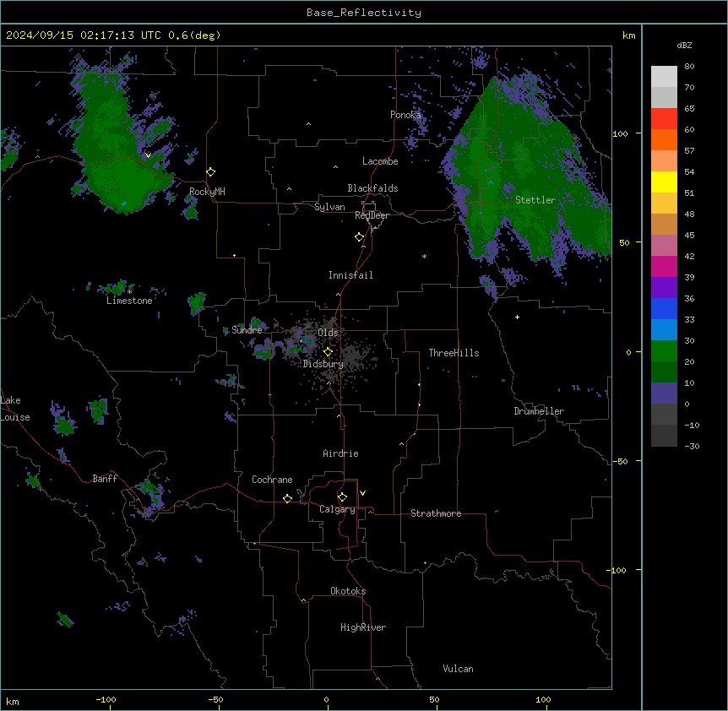This screenshot has width=728, height=711.
Task: Click the yellow V marker northeast of Calgary
Action: (362, 493)
